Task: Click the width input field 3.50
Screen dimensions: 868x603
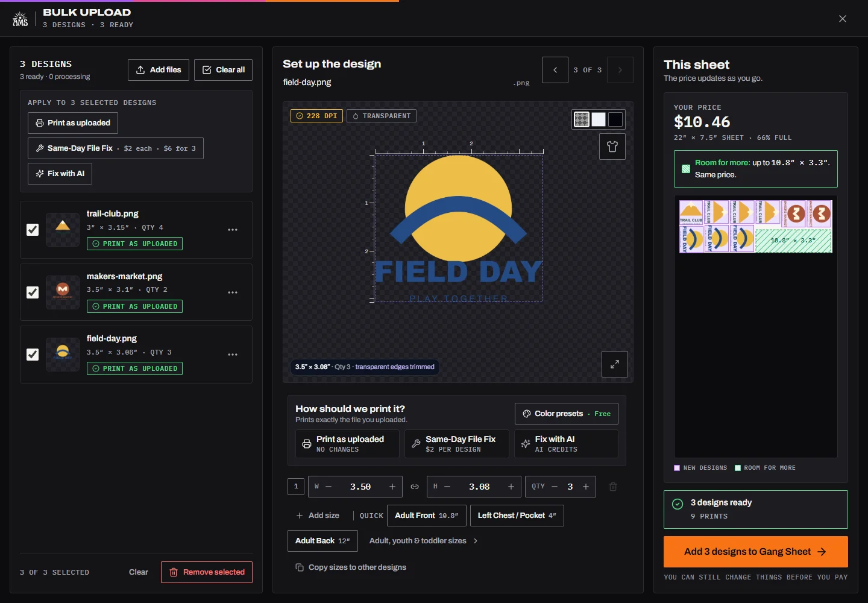Action: click(360, 487)
